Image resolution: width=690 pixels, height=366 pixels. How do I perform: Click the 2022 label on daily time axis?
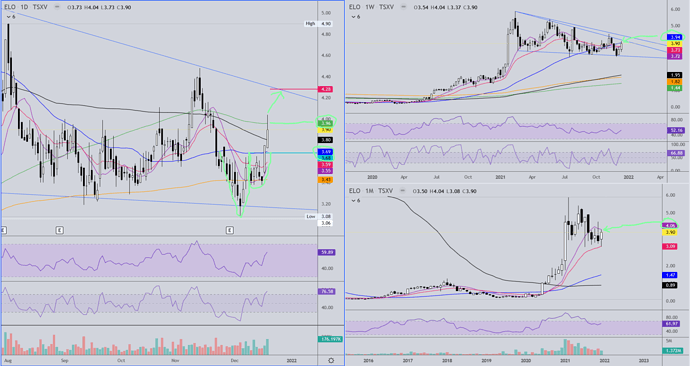pyautogui.click(x=291, y=361)
